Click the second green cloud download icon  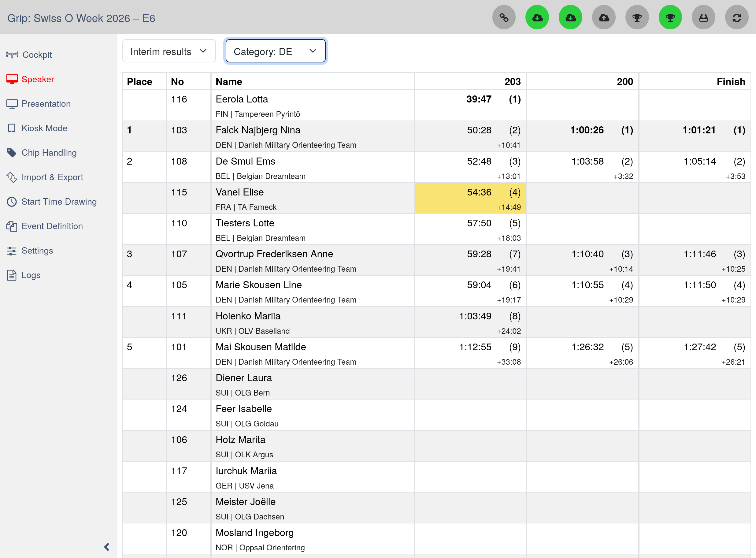(x=571, y=17)
